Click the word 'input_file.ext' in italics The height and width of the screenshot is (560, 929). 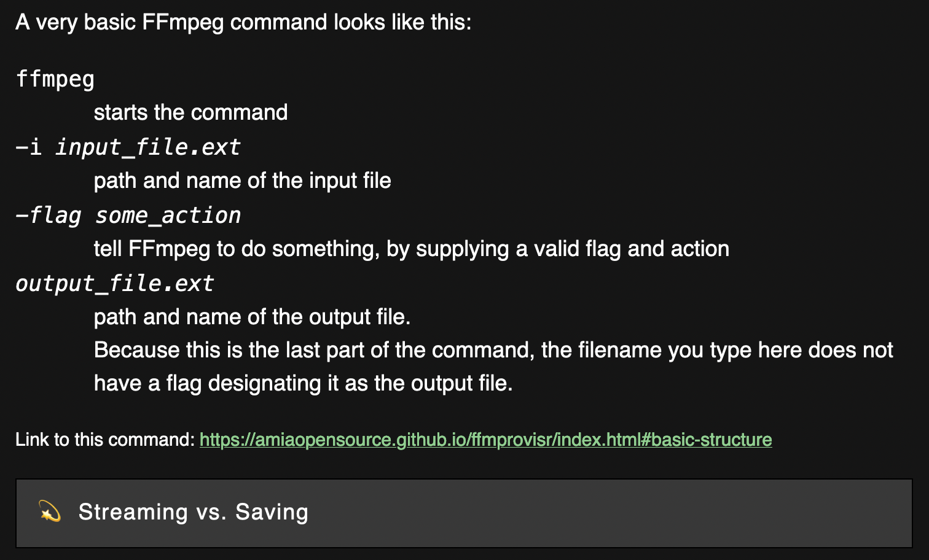point(148,147)
